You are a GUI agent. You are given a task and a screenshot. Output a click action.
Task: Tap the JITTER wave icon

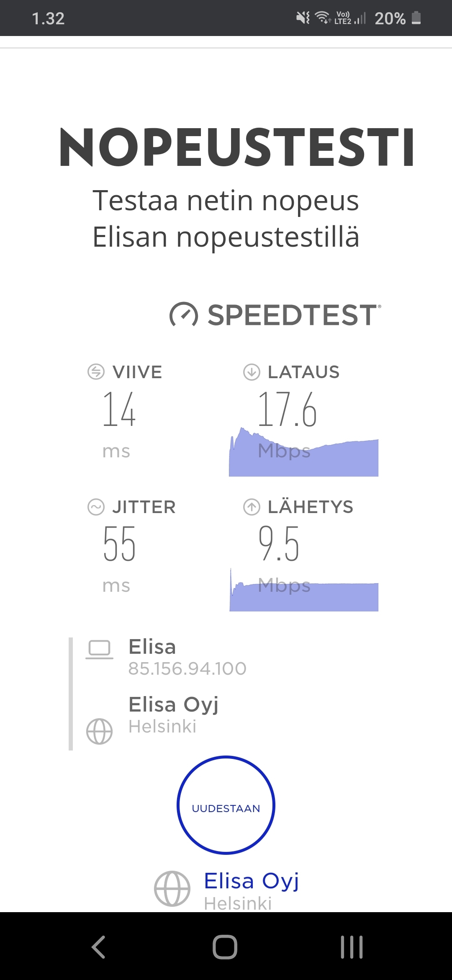coord(96,507)
